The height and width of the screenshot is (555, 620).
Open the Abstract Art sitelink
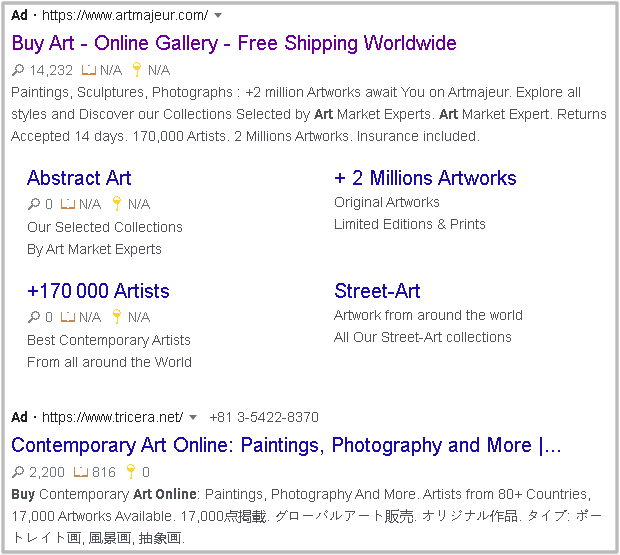click(79, 178)
